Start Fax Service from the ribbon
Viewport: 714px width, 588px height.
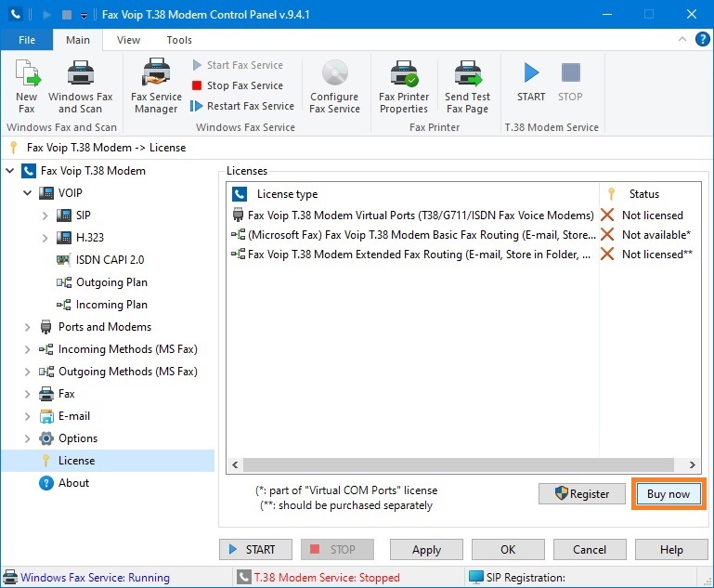pyautogui.click(x=238, y=65)
